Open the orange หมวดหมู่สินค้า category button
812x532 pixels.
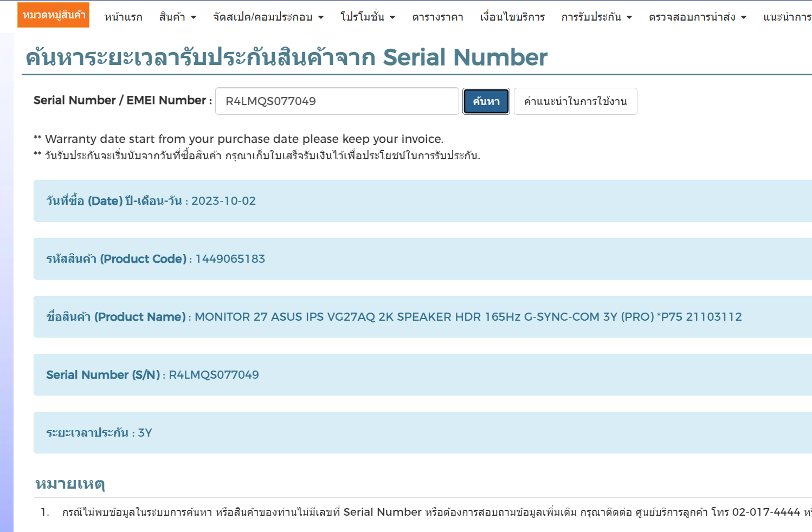[53, 15]
